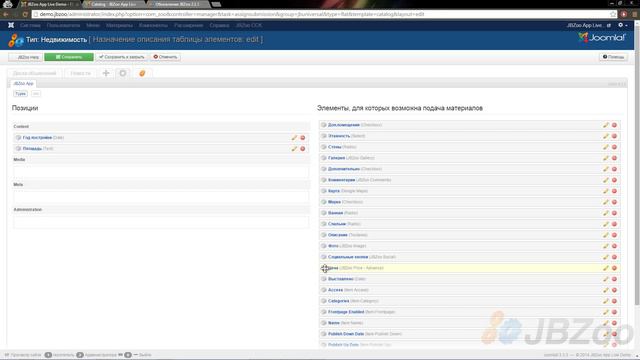
Task: Click pencil icon in Этажность row
Action: coord(606,136)
